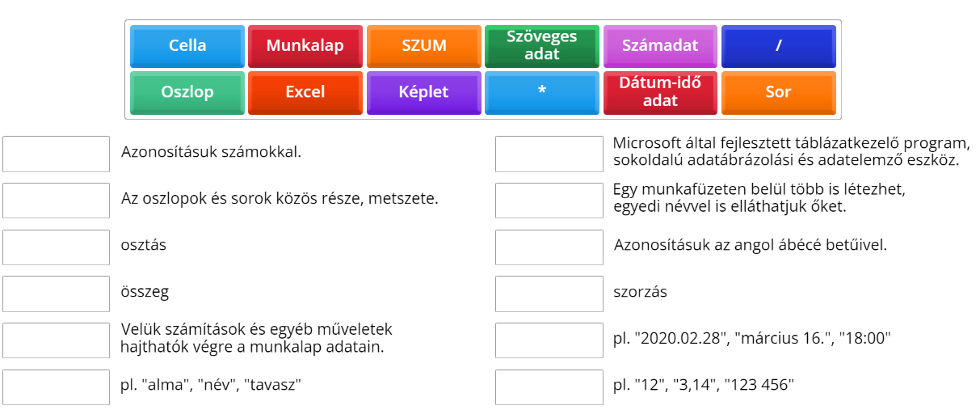Pick the red Munkalap tile
980x414 pixels.
click(x=305, y=46)
